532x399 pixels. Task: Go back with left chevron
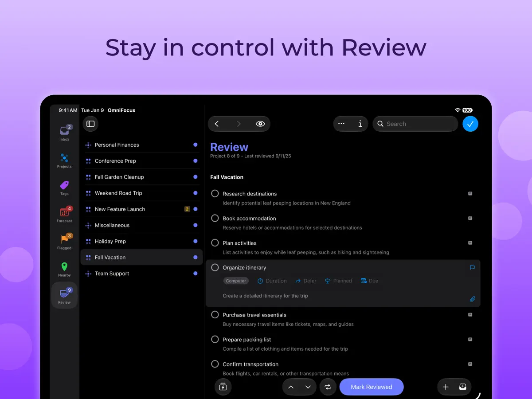[217, 124]
